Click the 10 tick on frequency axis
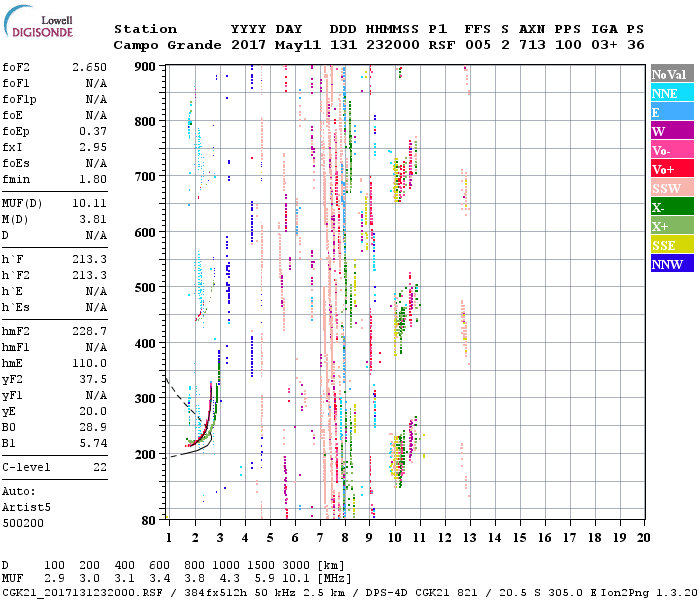 coord(396,538)
